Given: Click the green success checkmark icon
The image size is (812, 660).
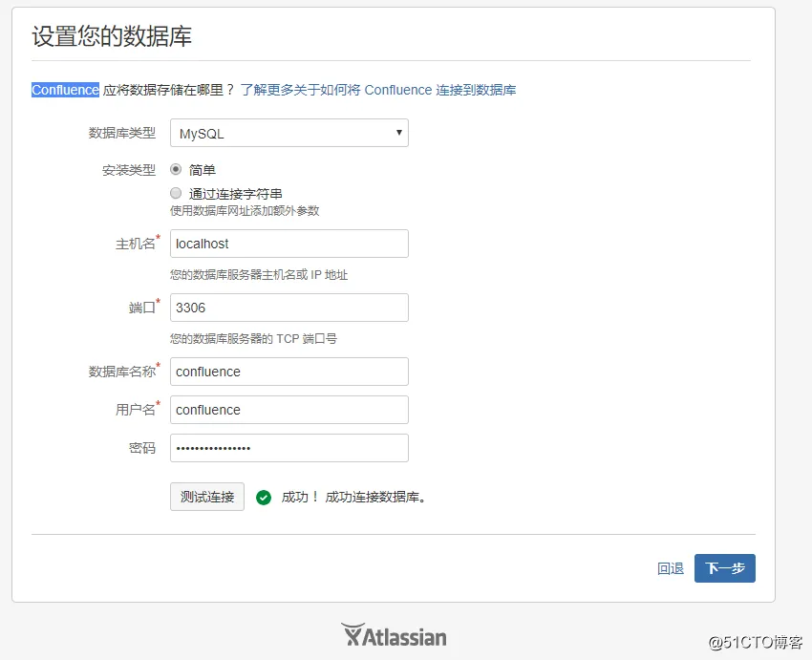Looking at the screenshot, I should pos(264,497).
